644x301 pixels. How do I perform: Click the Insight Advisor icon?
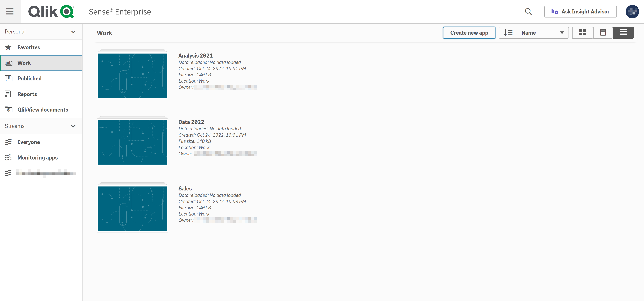tap(555, 11)
